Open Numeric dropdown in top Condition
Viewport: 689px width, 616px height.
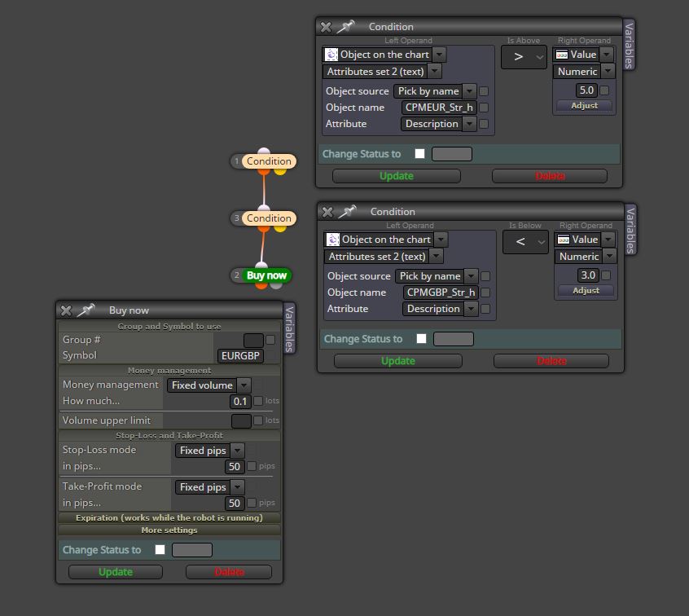(608, 71)
